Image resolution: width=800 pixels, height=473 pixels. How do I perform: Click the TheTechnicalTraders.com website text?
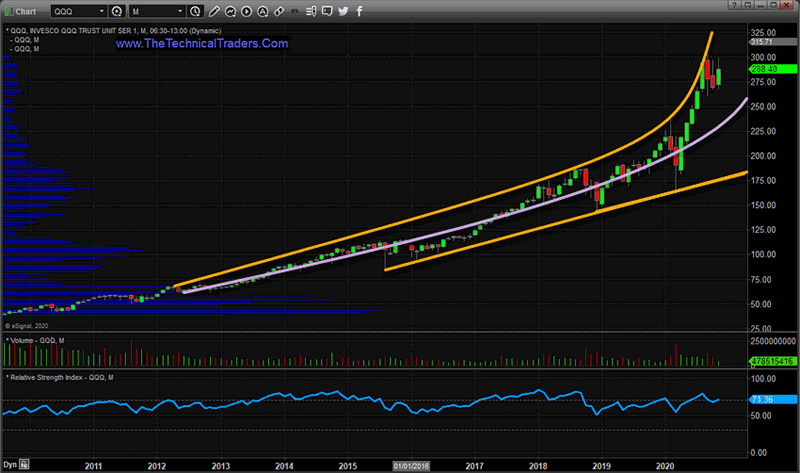pos(202,44)
